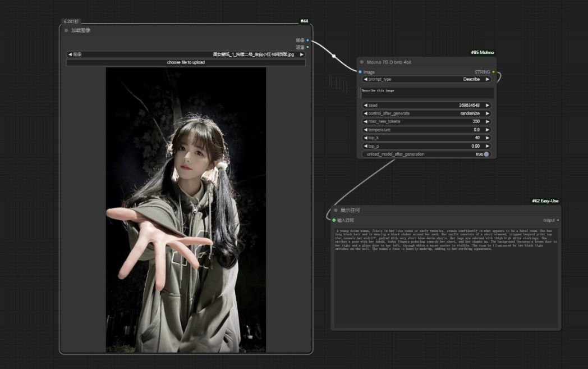
Task: Click the #62 Easy-Use node badge
Action: pos(545,201)
